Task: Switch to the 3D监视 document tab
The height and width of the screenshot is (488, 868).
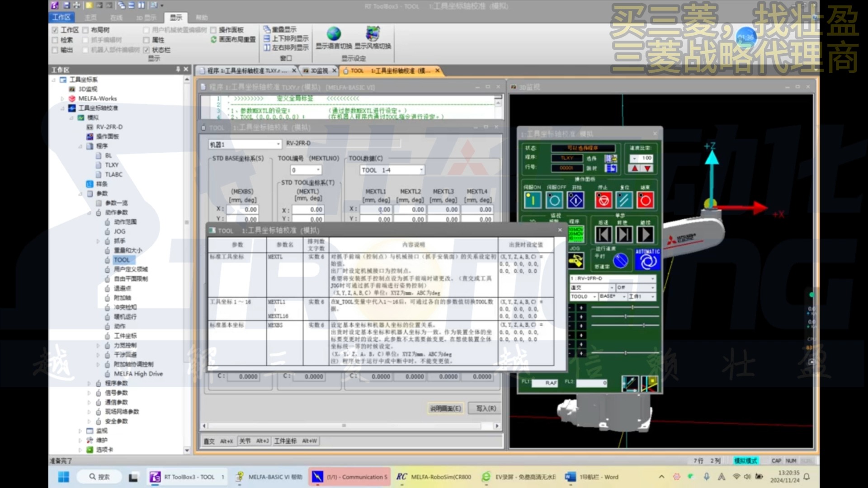Action: click(x=319, y=71)
